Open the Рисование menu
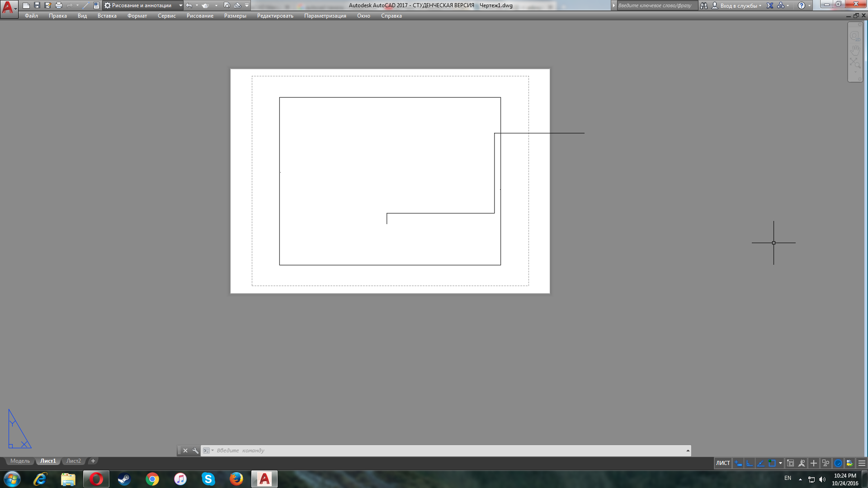 [x=200, y=16]
